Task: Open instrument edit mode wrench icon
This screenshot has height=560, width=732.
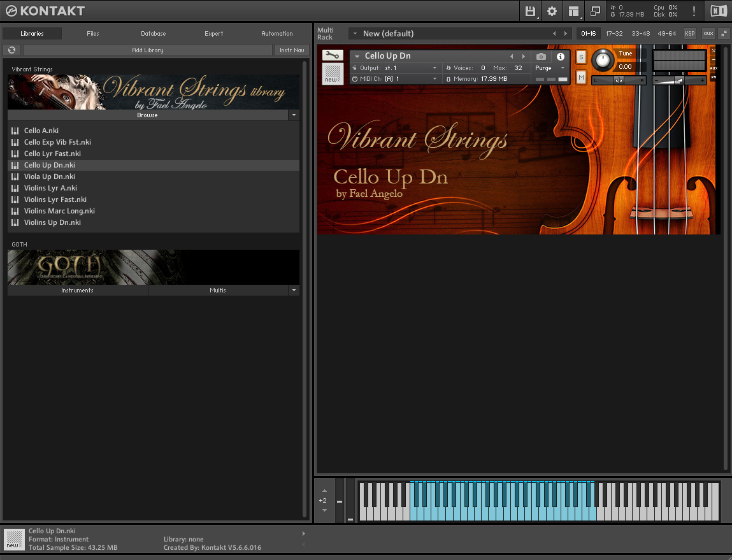Action: click(x=333, y=55)
